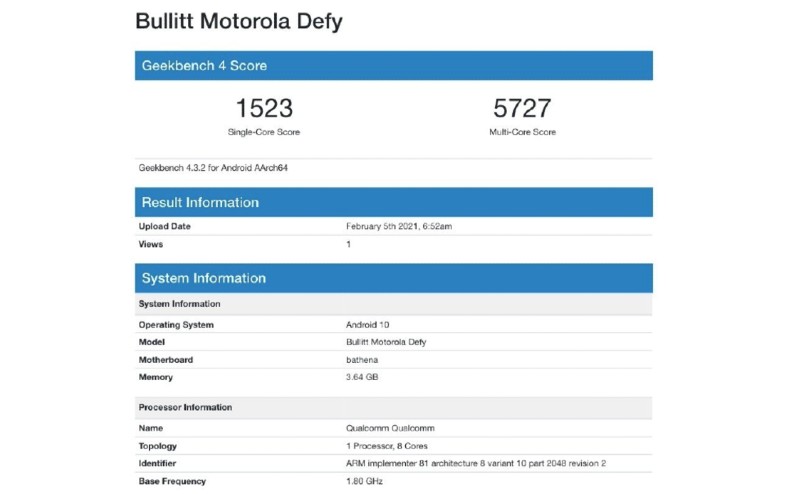Select the Model value in the system table
Viewport: 800px width, 494px height.
click(x=385, y=342)
